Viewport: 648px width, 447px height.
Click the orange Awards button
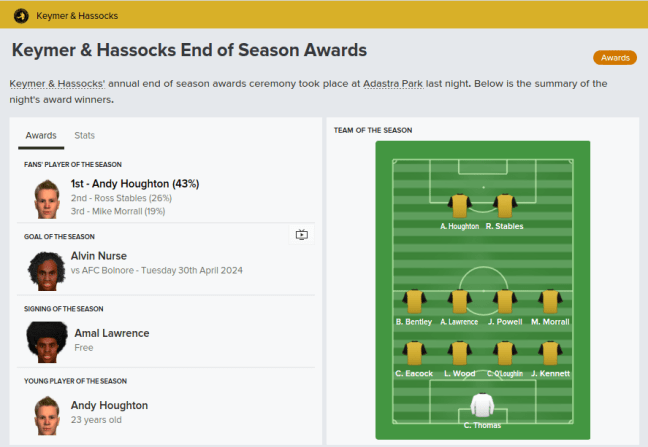point(615,58)
